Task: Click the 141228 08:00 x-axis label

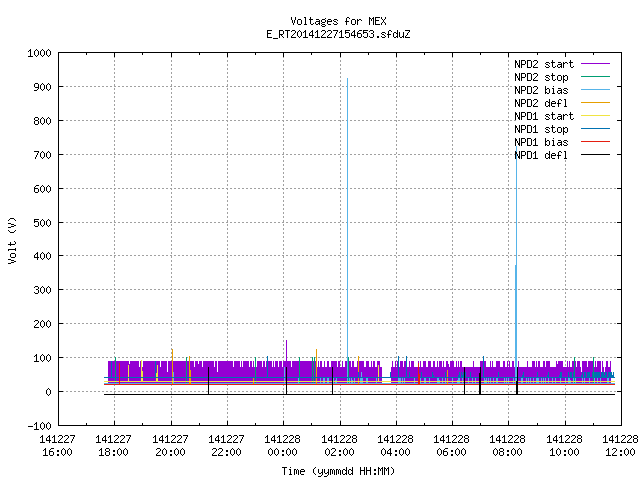Action: point(508,446)
